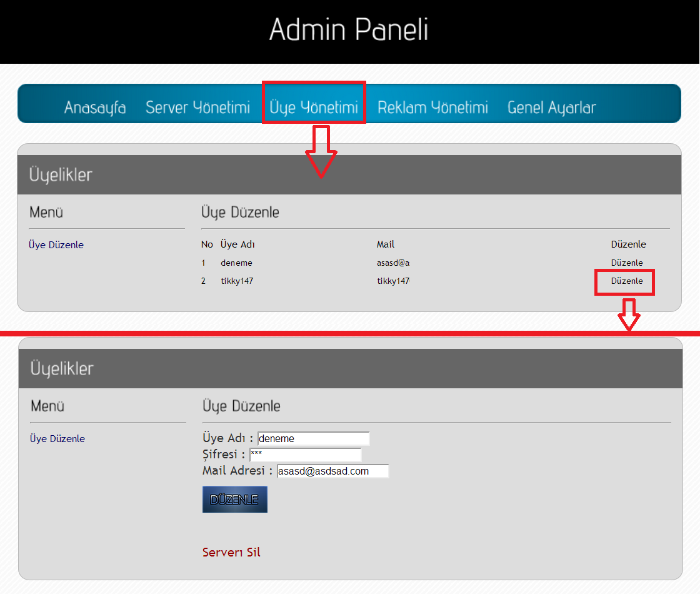Focus the Üye Adı text input field

(x=313, y=438)
